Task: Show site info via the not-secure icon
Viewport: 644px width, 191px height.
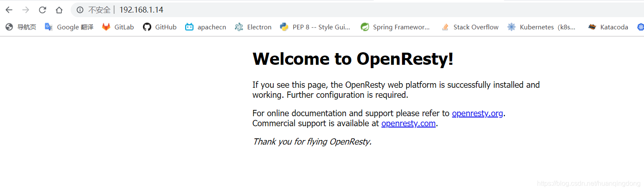Action: [80, 10]
